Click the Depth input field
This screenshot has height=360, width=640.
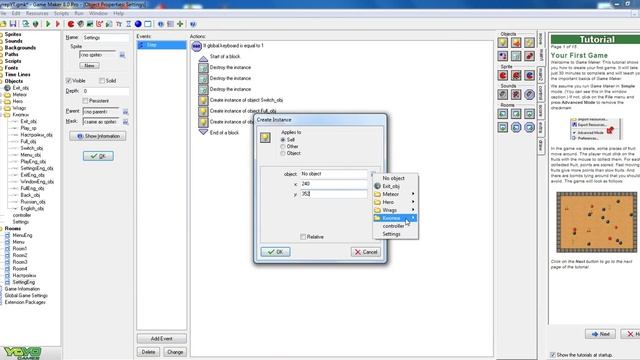tap(106, 91)
